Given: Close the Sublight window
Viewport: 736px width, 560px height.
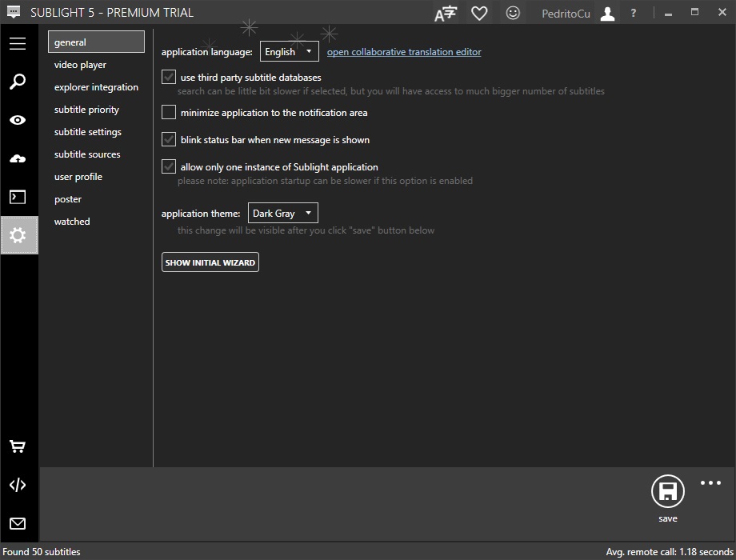Looking at the screenshot, I should (x=722, y=12).
